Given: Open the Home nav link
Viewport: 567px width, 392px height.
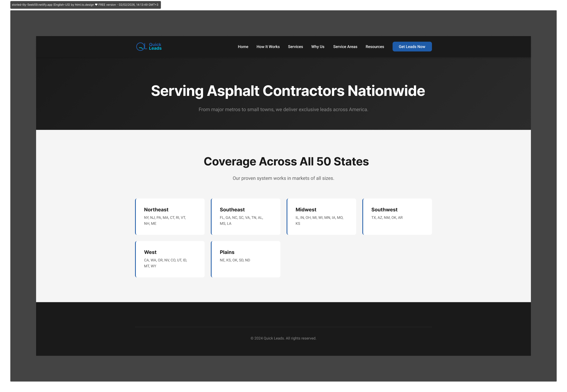Looking at the screenshot, I should click(x=243, y=47).
